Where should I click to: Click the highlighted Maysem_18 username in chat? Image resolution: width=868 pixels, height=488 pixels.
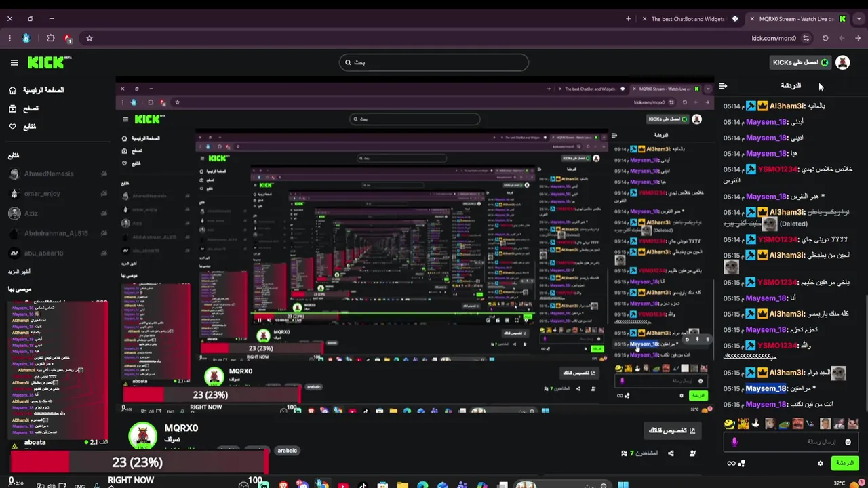766,388
